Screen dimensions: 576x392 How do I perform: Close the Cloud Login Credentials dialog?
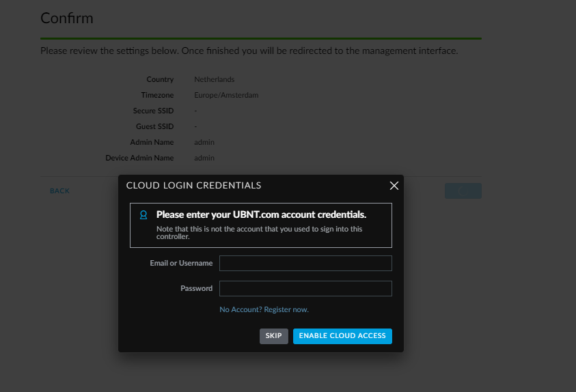(394, 186)
